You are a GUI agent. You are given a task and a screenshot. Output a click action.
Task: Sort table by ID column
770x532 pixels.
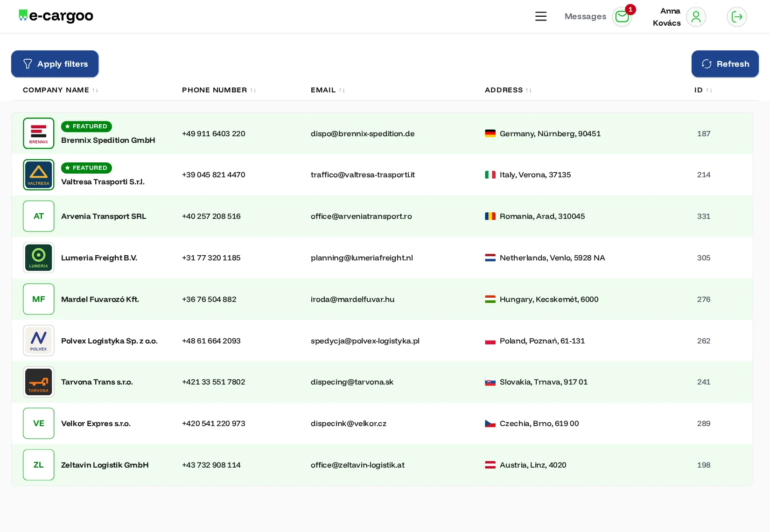coord(703,90)
